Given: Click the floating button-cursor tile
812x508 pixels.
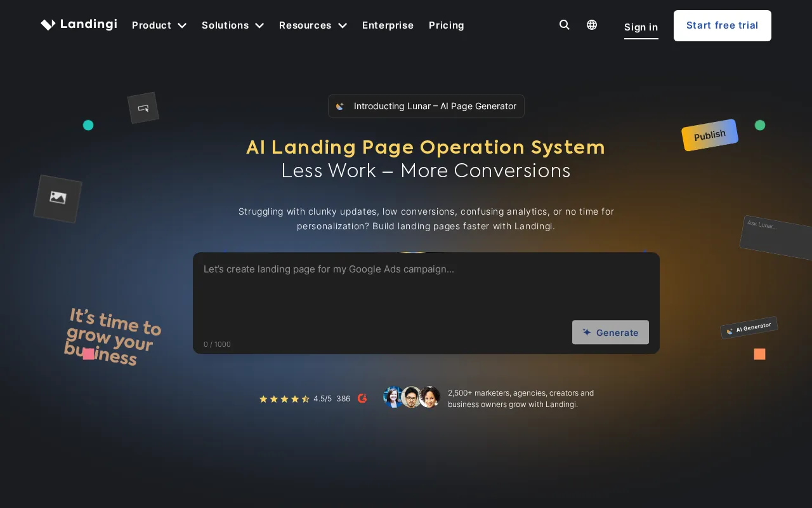Looking at the screenshot, I should tap(143, 108).
